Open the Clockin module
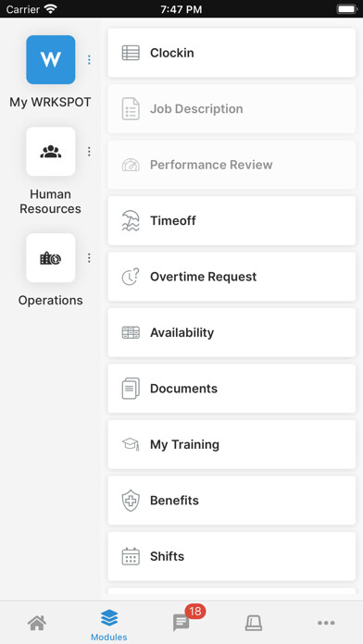 232,53
